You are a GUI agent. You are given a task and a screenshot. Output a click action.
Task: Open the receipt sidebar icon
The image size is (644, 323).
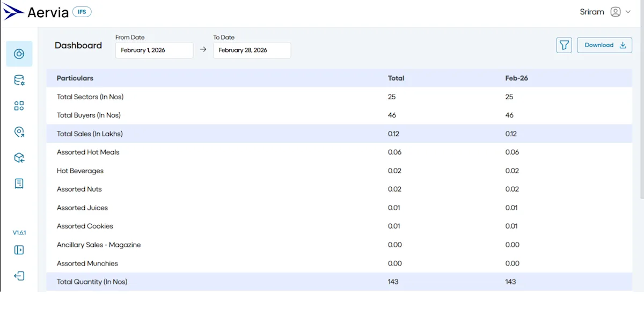tap(19, 183)
